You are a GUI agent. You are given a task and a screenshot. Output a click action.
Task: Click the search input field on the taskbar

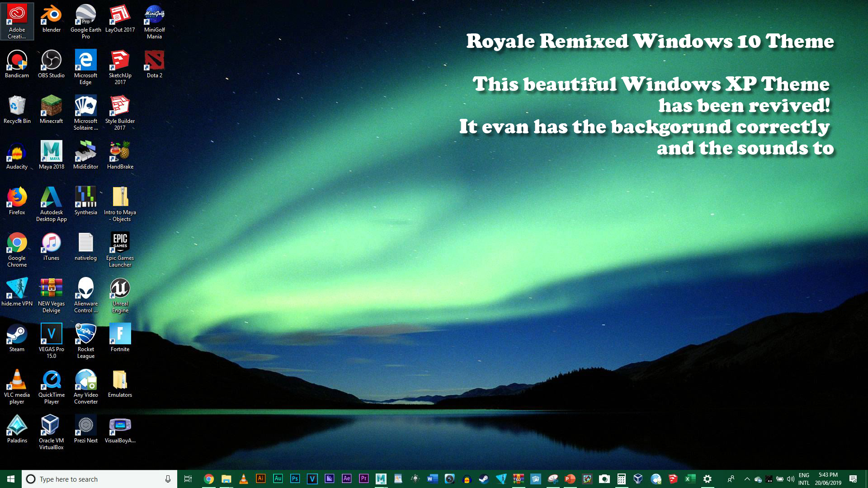(x=90, y=479)
